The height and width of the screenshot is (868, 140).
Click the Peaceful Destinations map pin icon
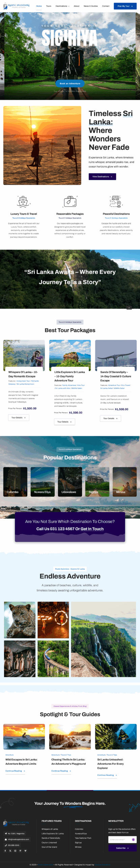point(116,202)
